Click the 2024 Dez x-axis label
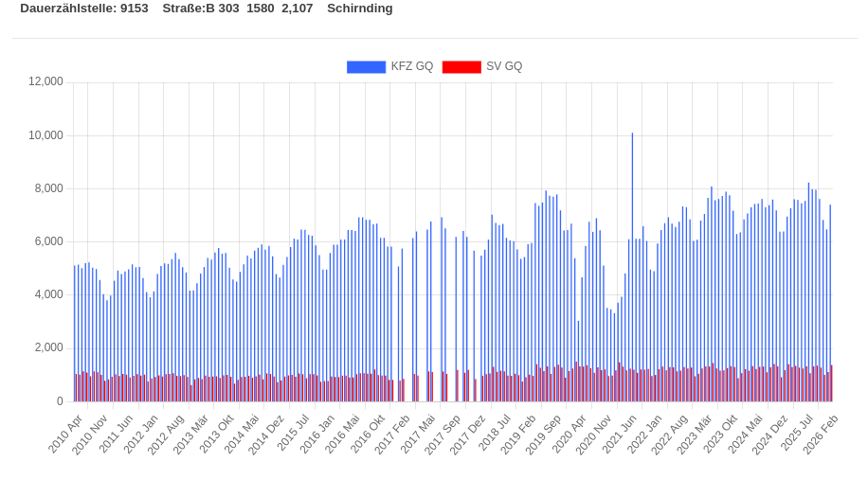The image size is (868, 497). click(x=770, y=434)
